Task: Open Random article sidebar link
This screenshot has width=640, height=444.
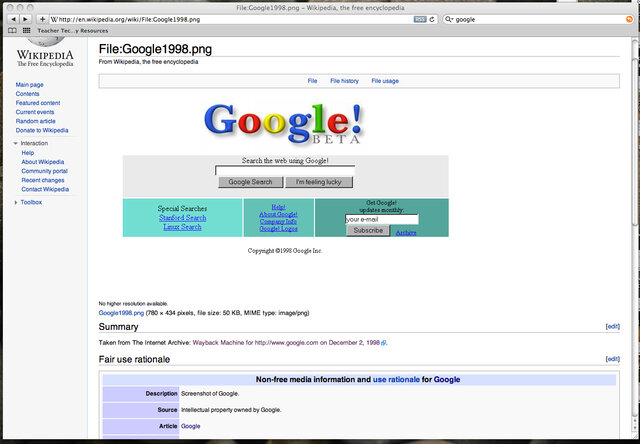Action: point(36,121)
